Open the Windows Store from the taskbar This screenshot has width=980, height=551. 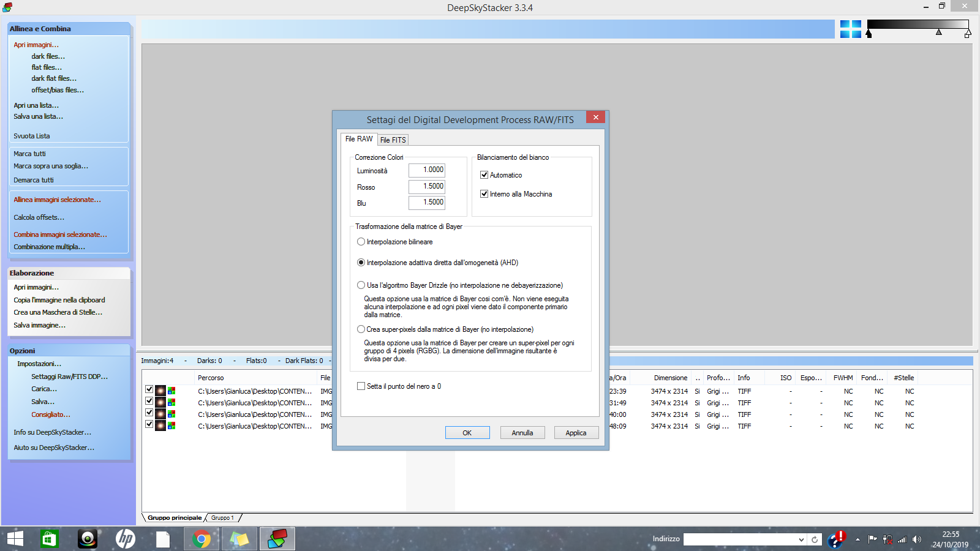click(49, 539)
